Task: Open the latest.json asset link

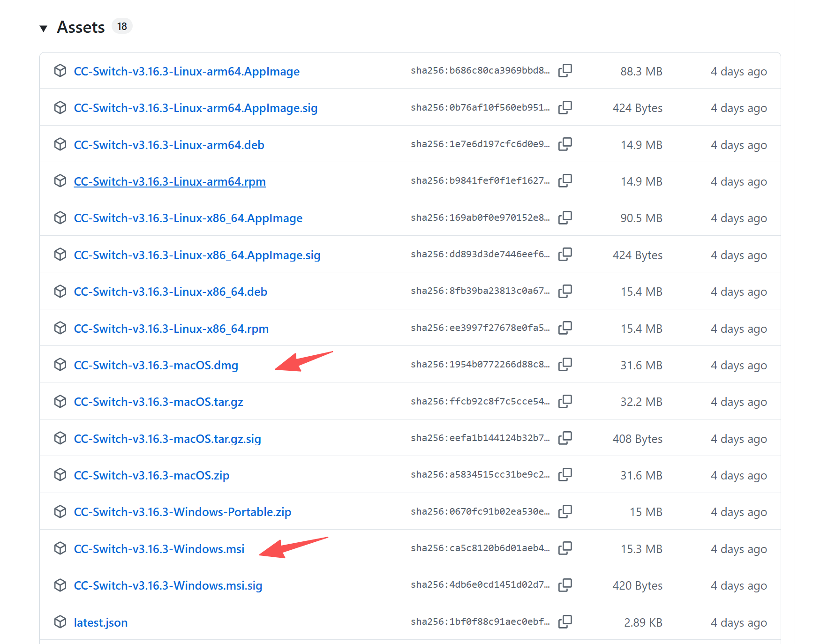Action: click(101, 622)
